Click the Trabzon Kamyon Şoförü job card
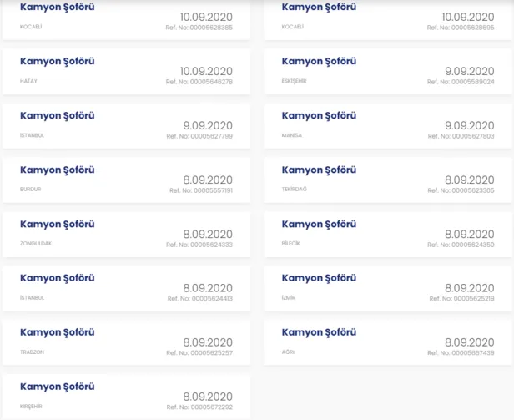The width and height of the screenshot is (514, 420). [57, 332]
